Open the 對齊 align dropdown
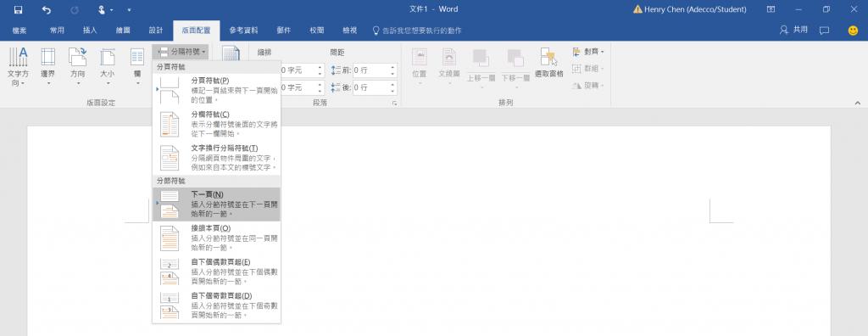This screenshot has height=336, width=868. tap(588, 52)
